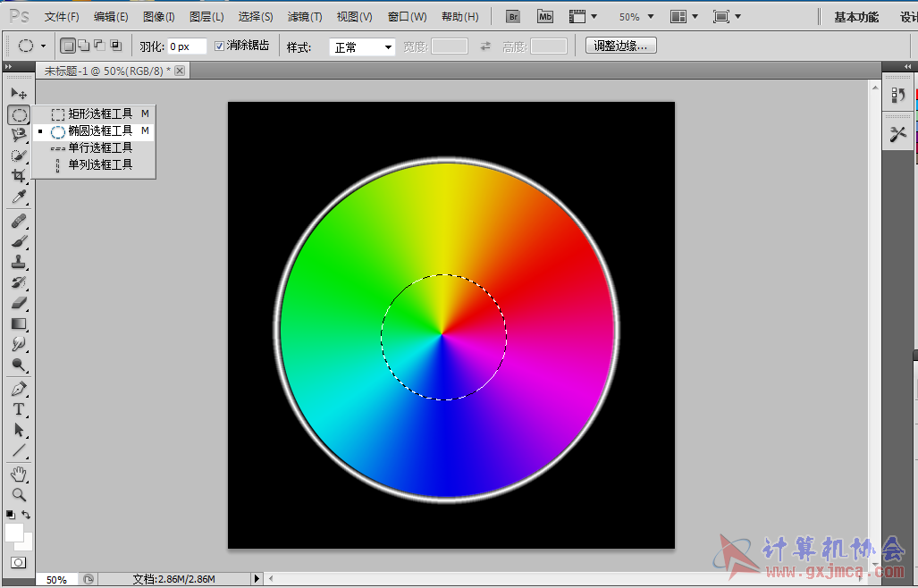Open the 视图(V) menu

(x=354, y=17)
